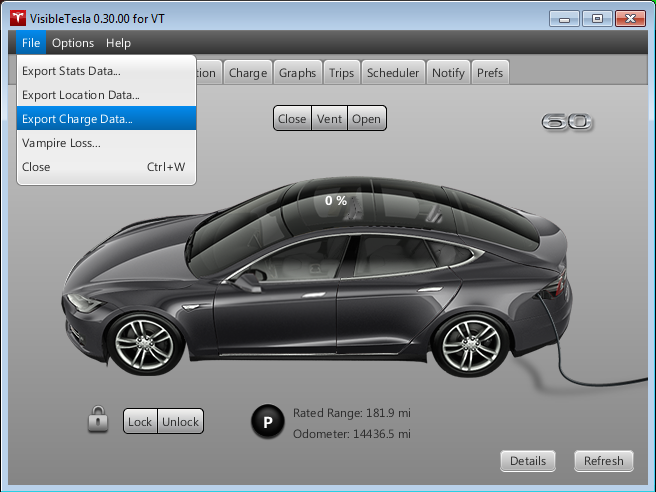The width and height of the screenshot is (656, 492).
Task: Open the Help menu
Action: coord(118,43)
